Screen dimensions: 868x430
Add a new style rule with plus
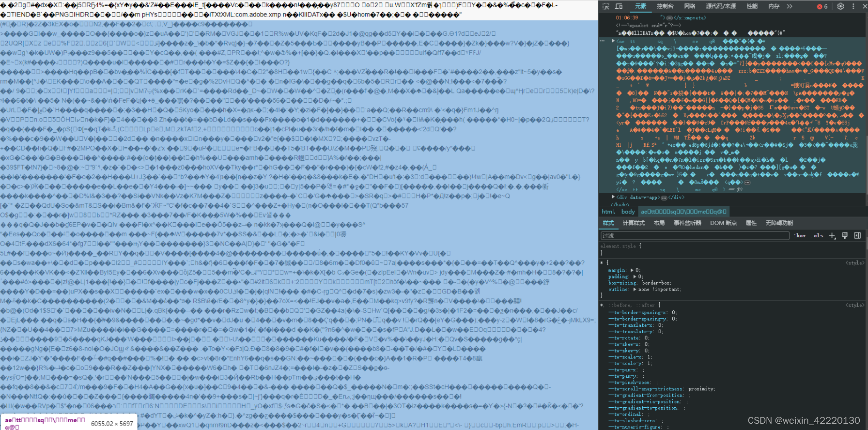click(x=832, y=236)
